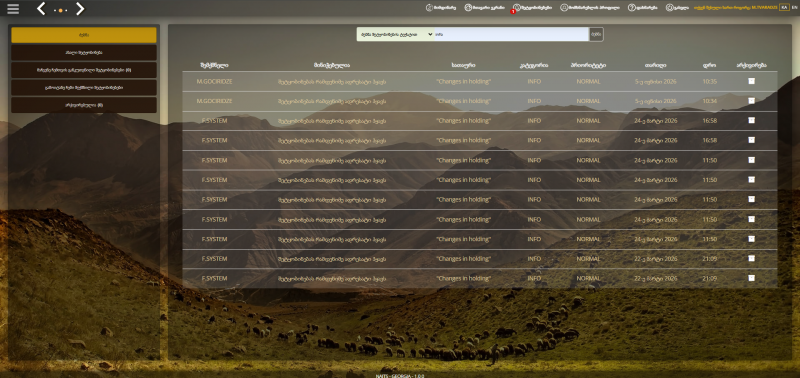Go back with the left arrow

pyautogui.click(x=41, y=8)
